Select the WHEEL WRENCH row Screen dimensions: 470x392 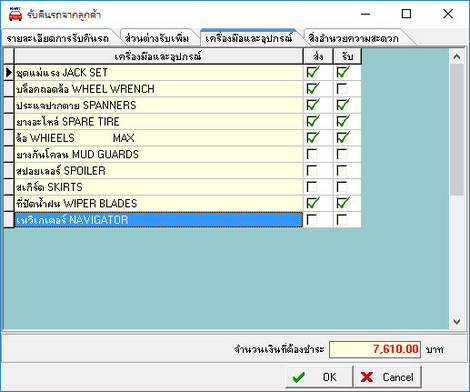pyautogui.click(x=159, y=89)
